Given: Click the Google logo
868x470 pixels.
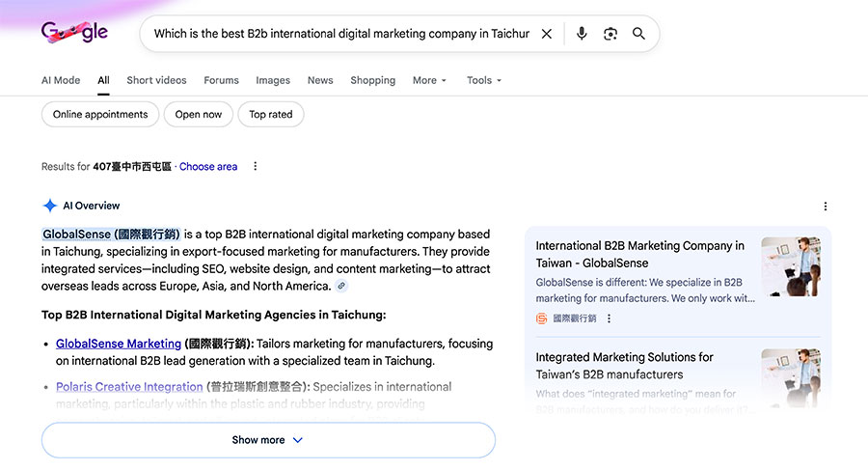Looking at the screenshot, I should tap(74, 32).
